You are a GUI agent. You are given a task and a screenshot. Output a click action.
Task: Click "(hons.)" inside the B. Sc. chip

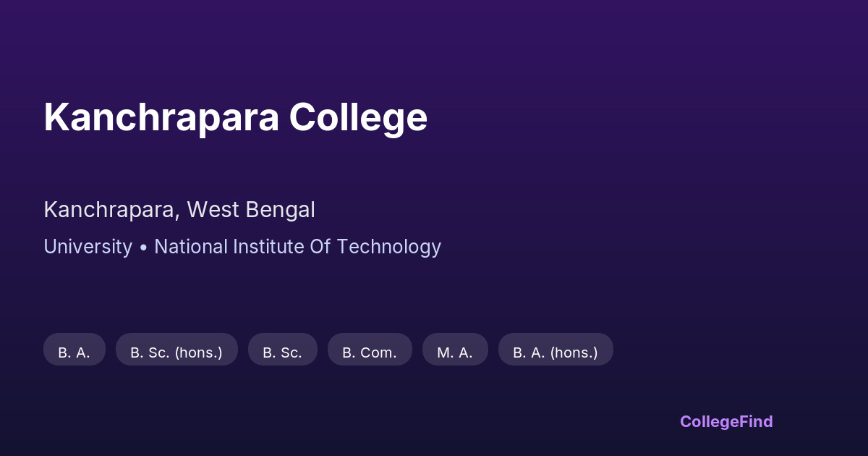pyautogui.click(x=198, y=352)
